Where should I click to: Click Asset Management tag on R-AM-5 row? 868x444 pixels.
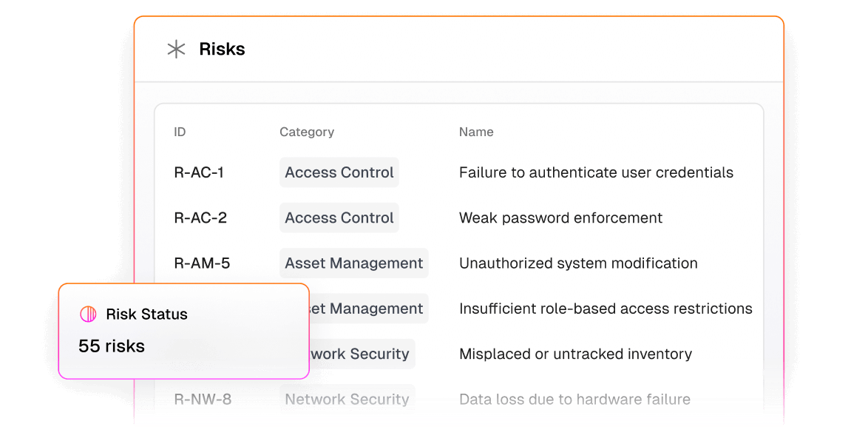[x=353, y=263]
